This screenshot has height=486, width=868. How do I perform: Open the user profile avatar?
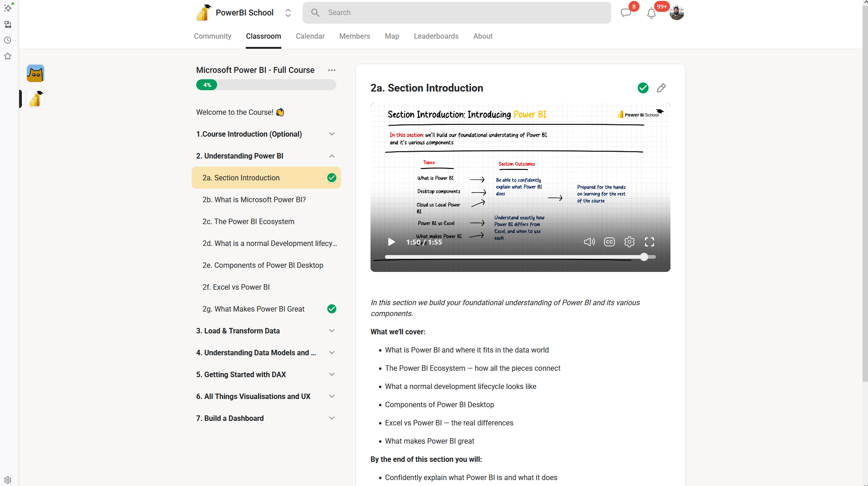[677, 13]
